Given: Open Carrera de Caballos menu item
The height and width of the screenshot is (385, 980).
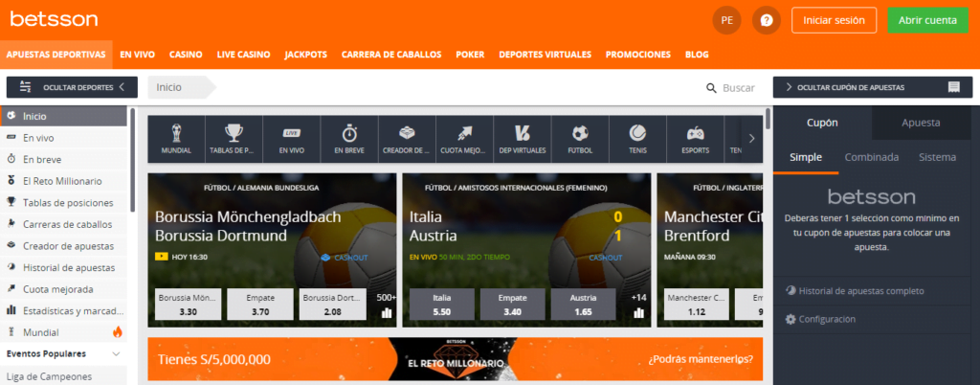Looking at the screenshot, I should (x=391, y=55).
